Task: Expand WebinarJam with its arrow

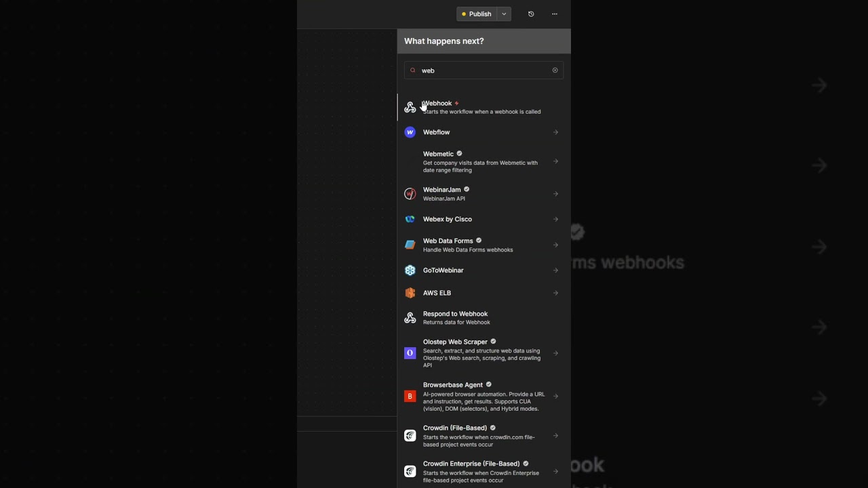Action: (x=555, y=194)
